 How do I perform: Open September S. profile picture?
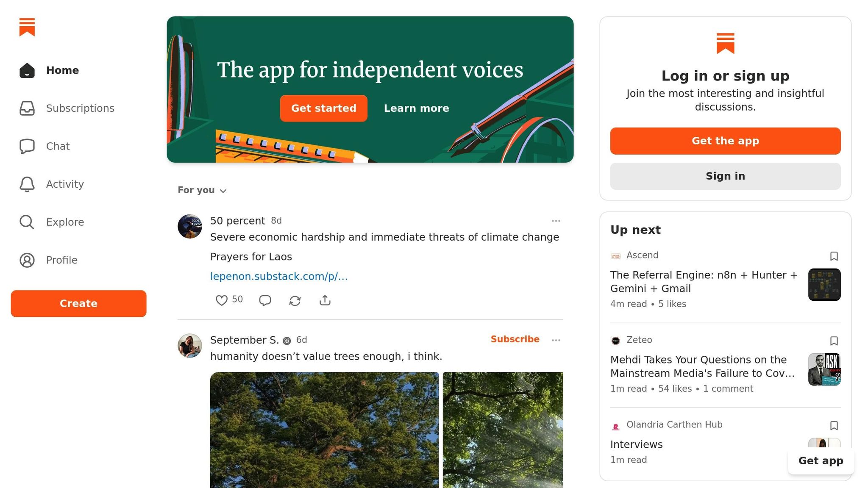point(189,346)
